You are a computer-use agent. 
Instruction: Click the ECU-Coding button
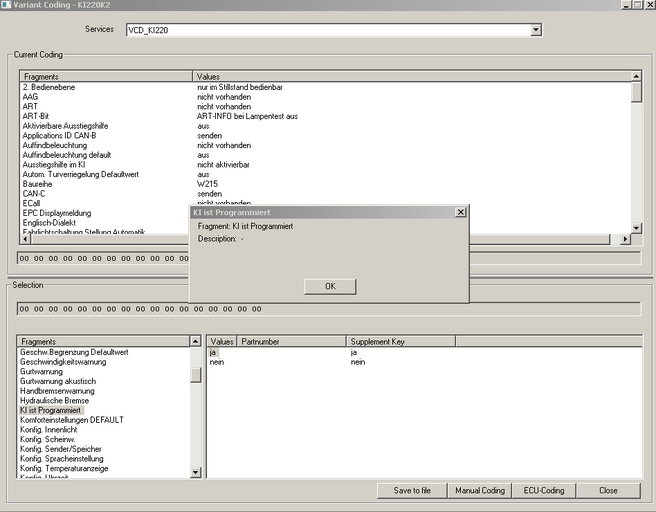click(x=543, y=490)
